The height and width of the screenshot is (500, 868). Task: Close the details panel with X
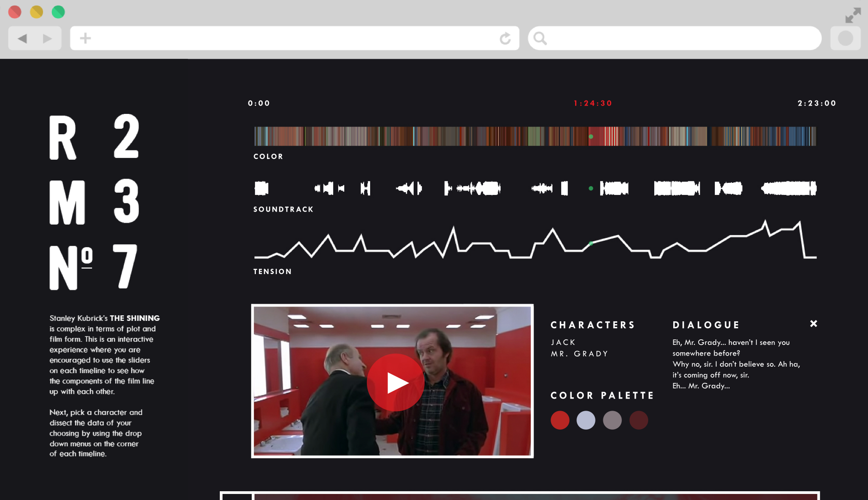pyautogui.click(x=813, y=324)
